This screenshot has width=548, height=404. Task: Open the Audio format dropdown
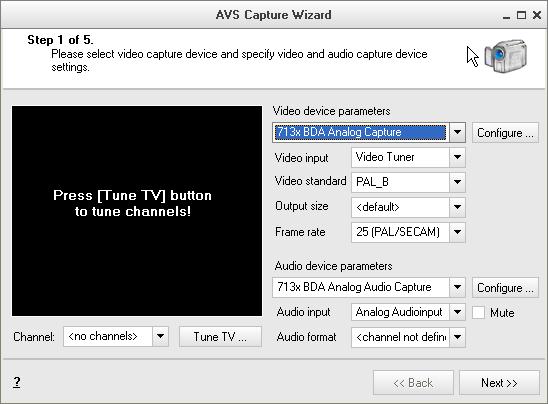tap(457, 337)
